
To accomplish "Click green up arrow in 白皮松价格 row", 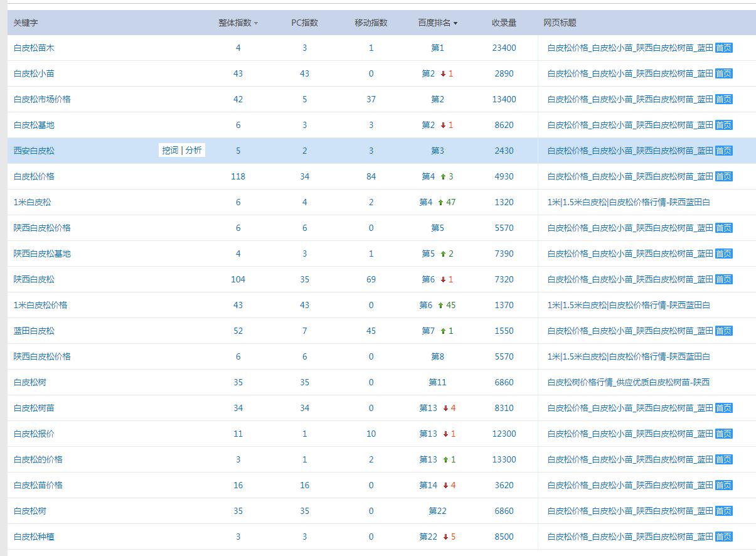I will point(442,176).
